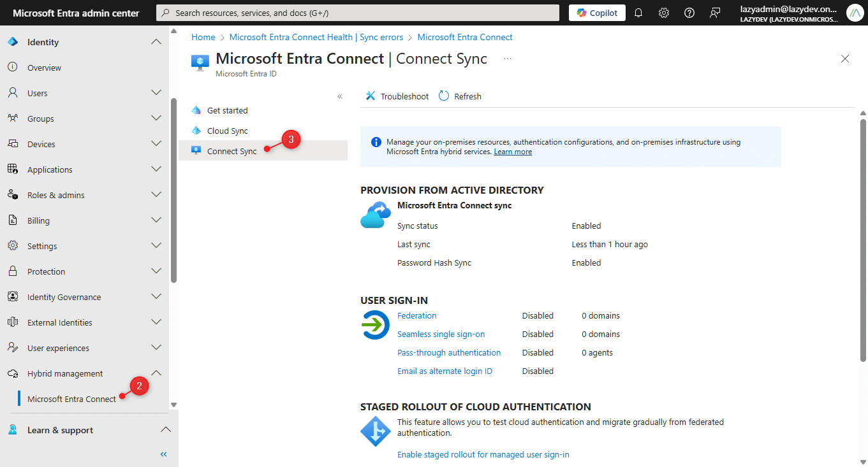Open the feedback icon in top bar
Image resolution: width=868 pixels, height=467 pixels.
(x=715, y=12)
